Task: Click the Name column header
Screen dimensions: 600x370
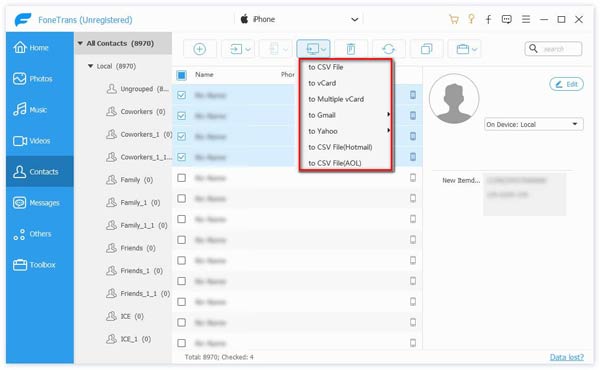Action: (204, 75)
